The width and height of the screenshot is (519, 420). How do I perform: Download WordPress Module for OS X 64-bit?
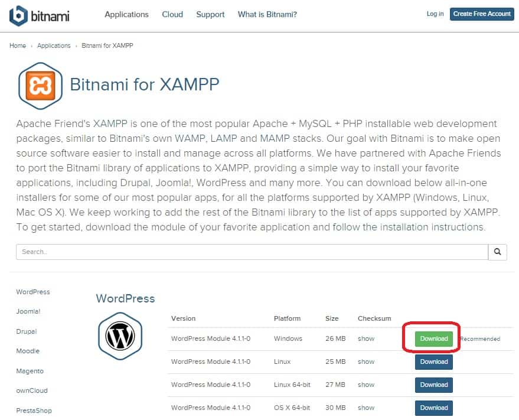[433, 408]
